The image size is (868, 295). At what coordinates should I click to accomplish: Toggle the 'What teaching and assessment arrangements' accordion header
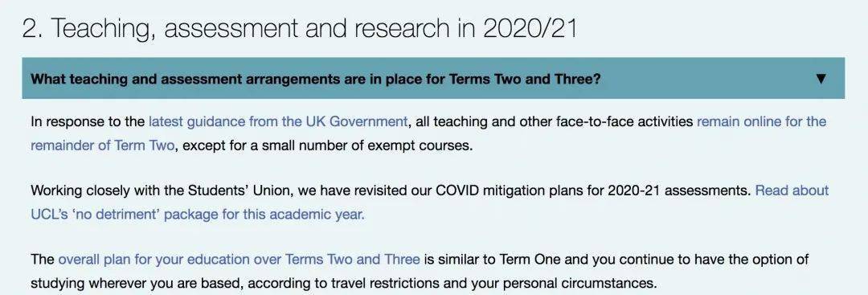tap(433, 78)
